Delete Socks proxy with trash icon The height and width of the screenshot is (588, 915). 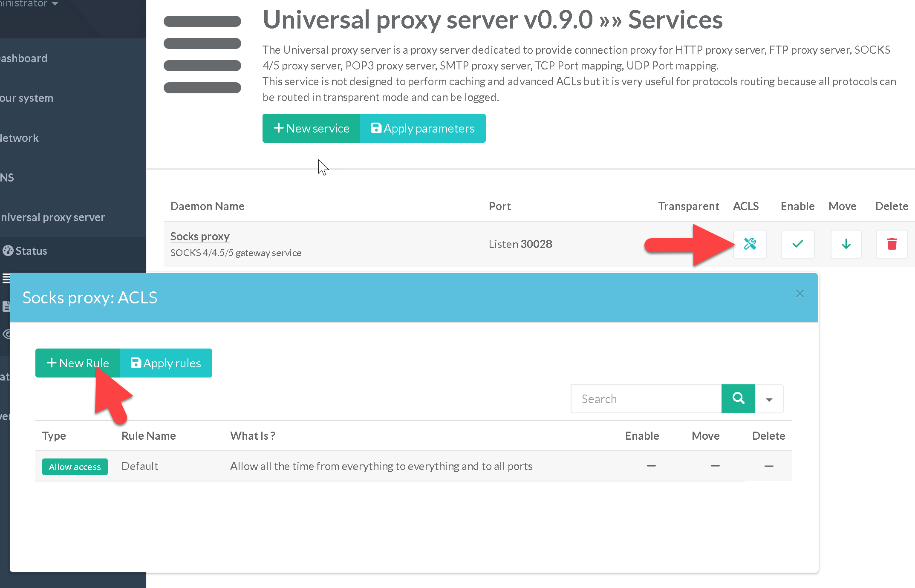click(892, 244)
